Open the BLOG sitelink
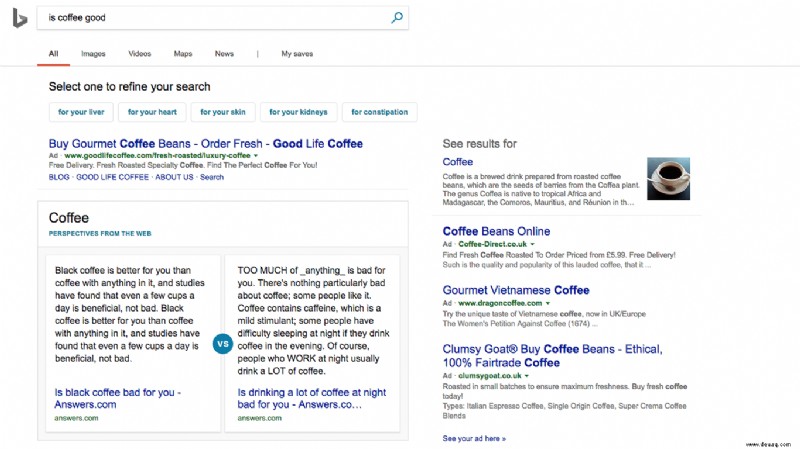The image size is (800, 449). [59, 177]
